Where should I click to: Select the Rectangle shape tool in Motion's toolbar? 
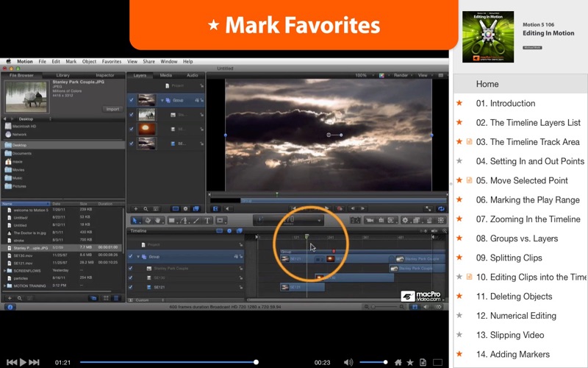click(172, 220)
